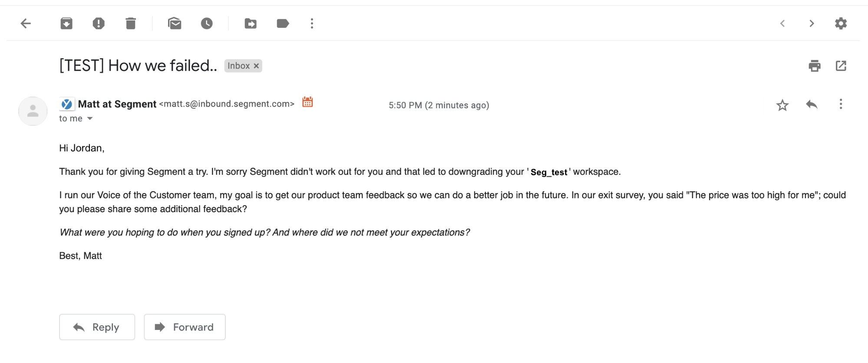Open Labels tag icon
The width and height of the screenshot is (868, 363).
point(283,23)
